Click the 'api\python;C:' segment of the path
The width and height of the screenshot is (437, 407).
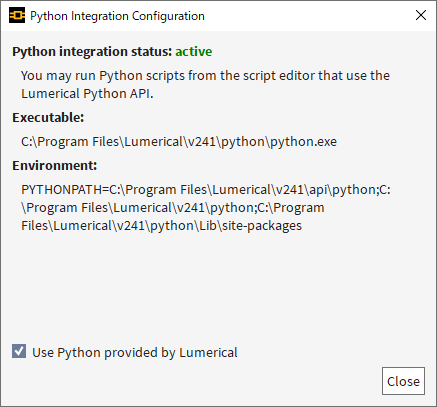point(350,190)
